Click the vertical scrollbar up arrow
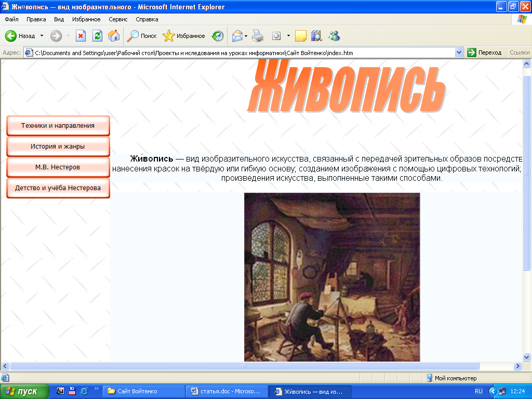Image resolution: width=532 pixels, height=399 pixels. 527,63
